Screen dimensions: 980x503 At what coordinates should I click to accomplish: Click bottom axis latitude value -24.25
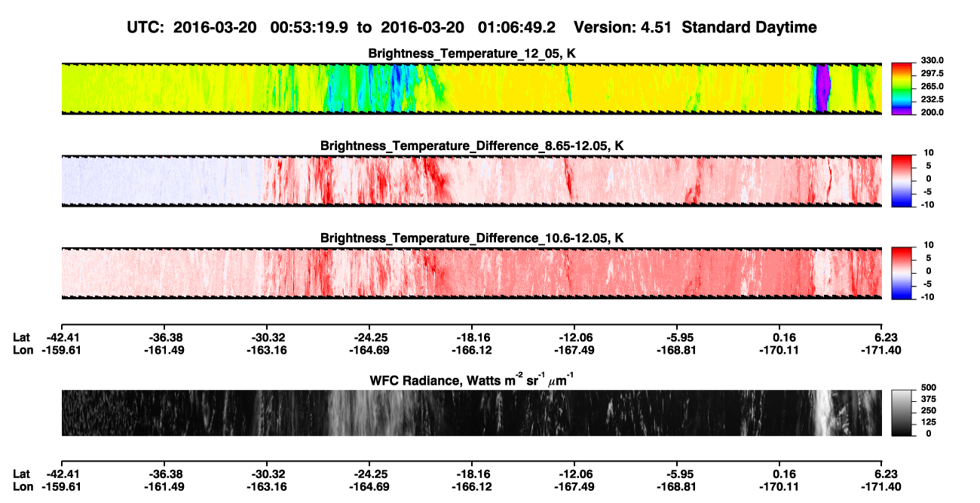369,474
